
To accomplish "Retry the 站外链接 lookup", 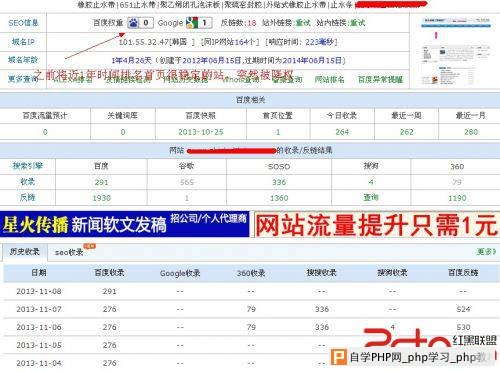I will [x=303, y=23].
